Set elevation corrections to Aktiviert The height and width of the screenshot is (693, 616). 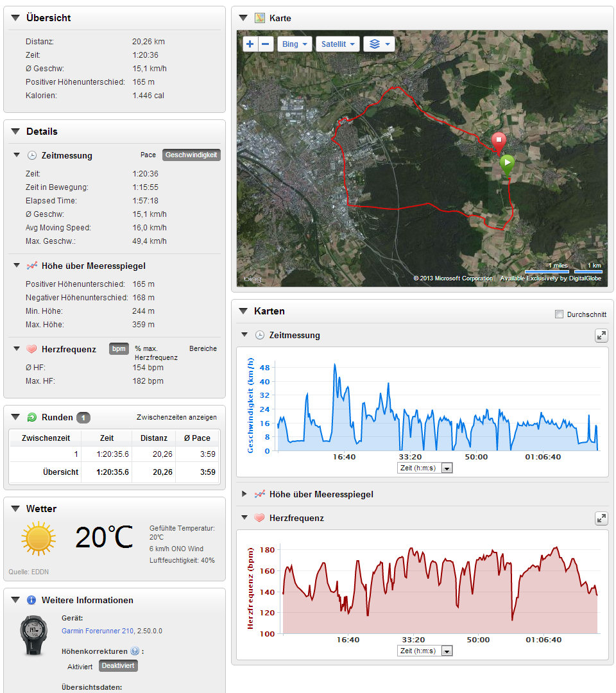click(x=80, y=666)
